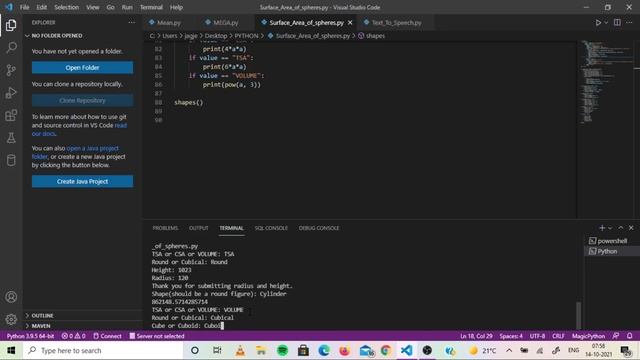640x360 pixels.
Task: Add a new terminal
Action: 602,228
